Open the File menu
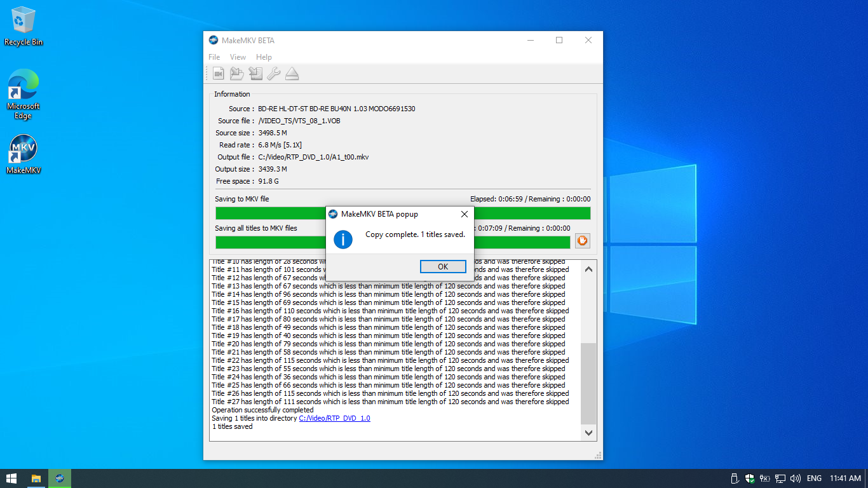 point(214,57)
